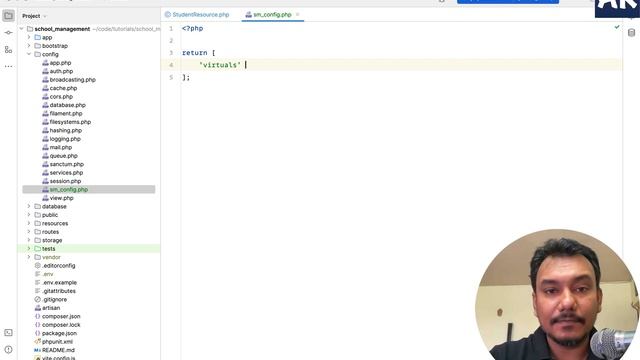Click the 'virtuals' string in the editor

(220, 65)
